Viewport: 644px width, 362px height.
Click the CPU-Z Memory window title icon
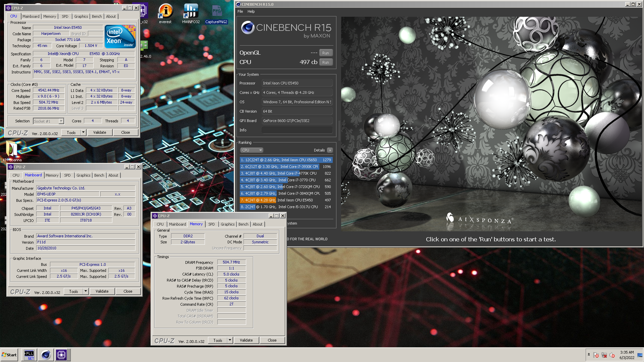[x=155, y=216]
